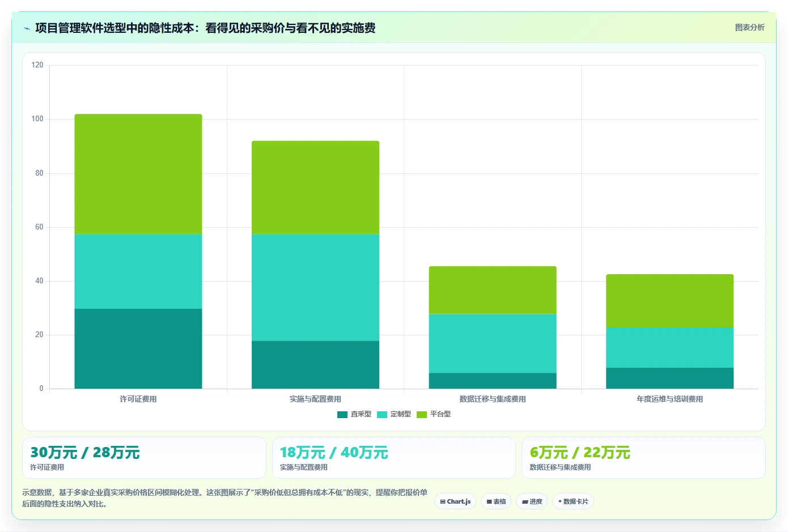Select the 平台型 segment of 实施与配置费用 bar
Screen dimensions: 788x532
pyautogui.click(x=315, y=188)
